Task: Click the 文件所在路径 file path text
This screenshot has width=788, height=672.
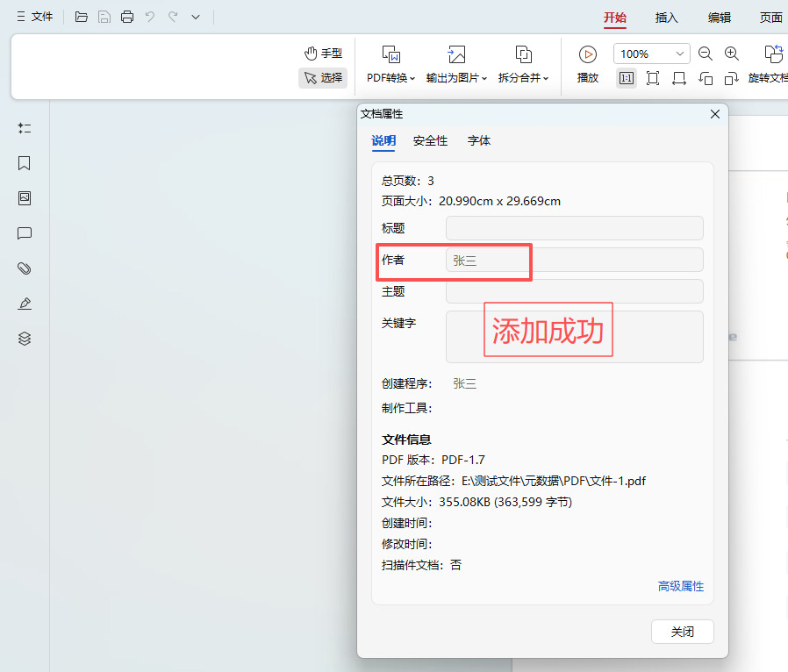Action: point(513,481)
